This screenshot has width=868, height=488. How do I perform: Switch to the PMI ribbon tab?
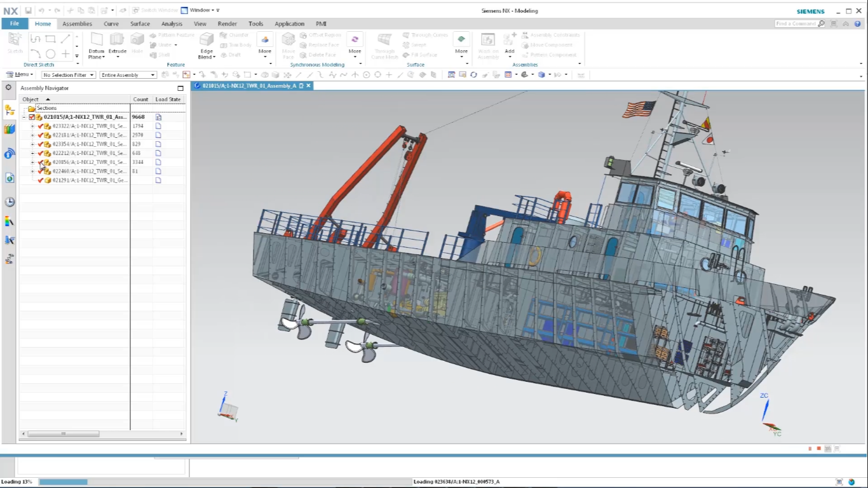tap(321, 24)
